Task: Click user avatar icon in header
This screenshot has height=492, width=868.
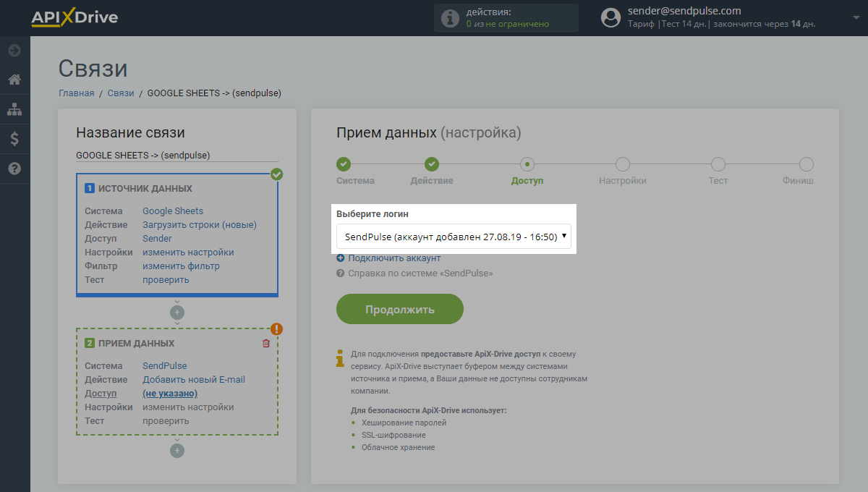Action: [x=611, y=17]
